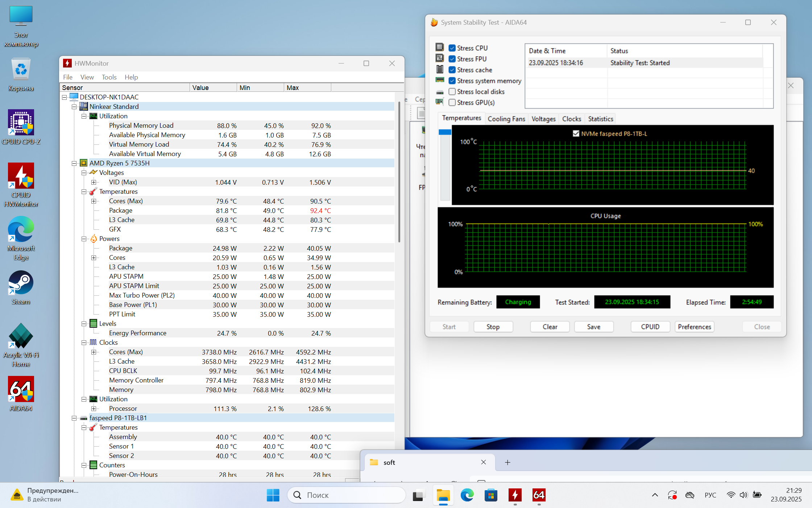Click the Поиск taskbar search field
The height and width of the screenshot is (508, 812).
347,495
